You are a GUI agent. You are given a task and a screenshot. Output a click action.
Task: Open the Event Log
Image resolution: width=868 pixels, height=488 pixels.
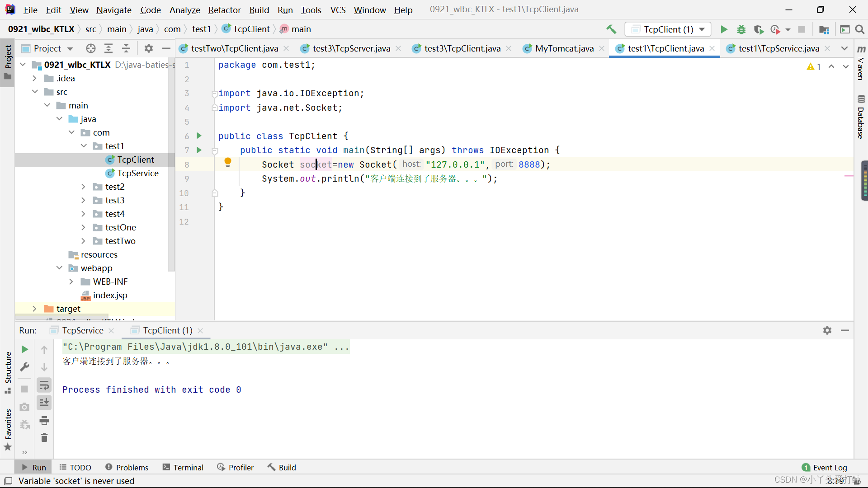825,467
